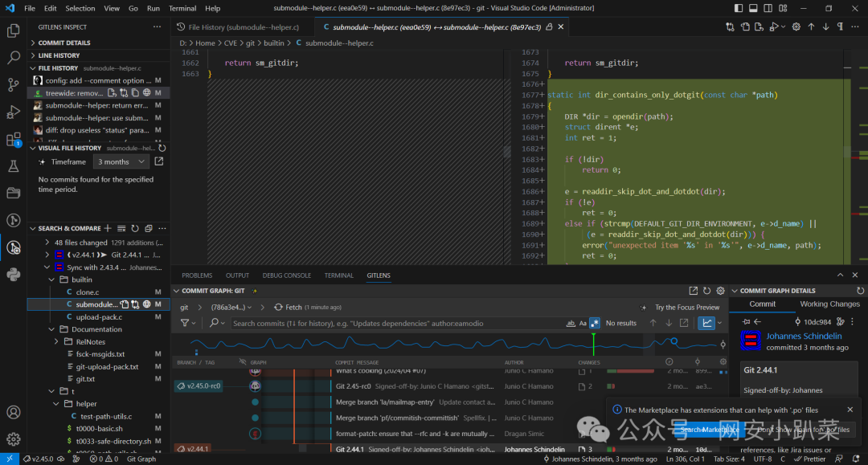Expand the Commit Details section
Image resolution: width=868 pixels, height=465 pixels.
[x=64, y=43]
